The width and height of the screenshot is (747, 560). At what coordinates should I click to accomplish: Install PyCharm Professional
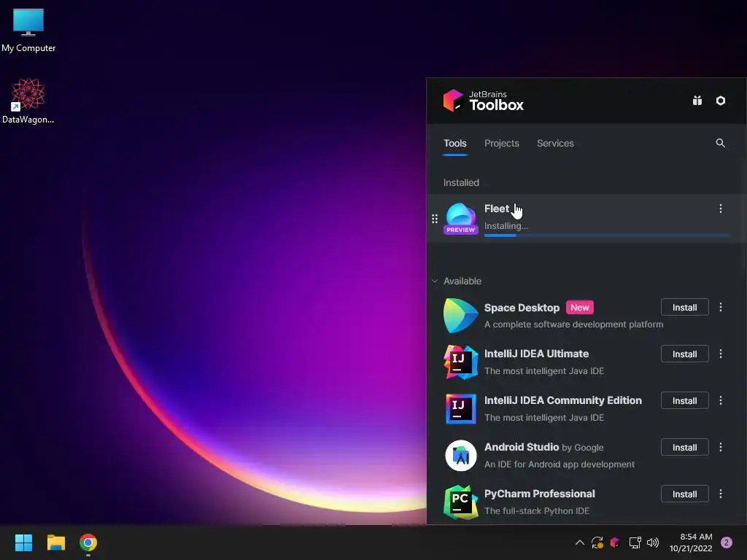pos(684,494)
